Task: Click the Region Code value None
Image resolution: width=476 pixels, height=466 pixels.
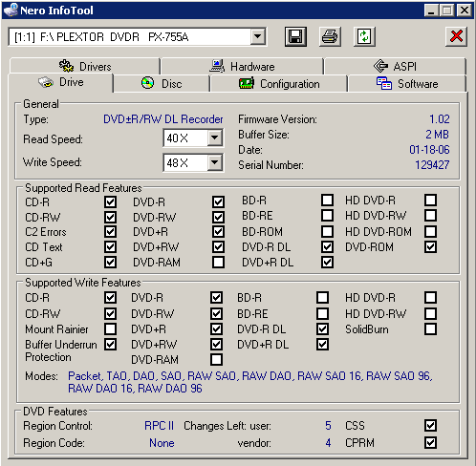Action: [162, 443]
